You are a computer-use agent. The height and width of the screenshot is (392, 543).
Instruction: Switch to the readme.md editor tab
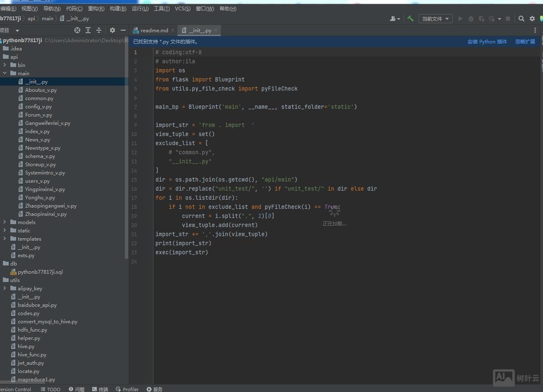click(x=153, y=30)
